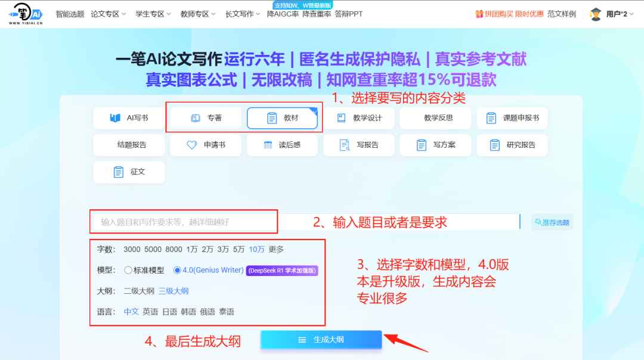The width and height of the screenshot is (644, 360).
Task: Set word count to 5万
Action: click(x=239, y=250)
